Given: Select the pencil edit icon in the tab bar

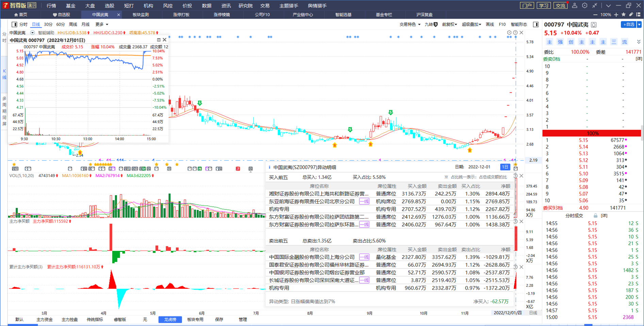Looking at the screenshot, I should 631,15.
